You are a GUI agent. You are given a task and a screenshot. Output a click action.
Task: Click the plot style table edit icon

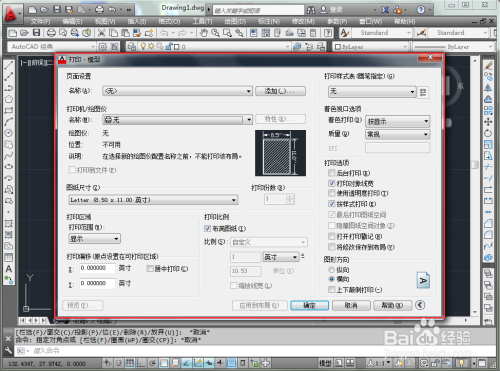pyautogui.click(x=423, y=92)
